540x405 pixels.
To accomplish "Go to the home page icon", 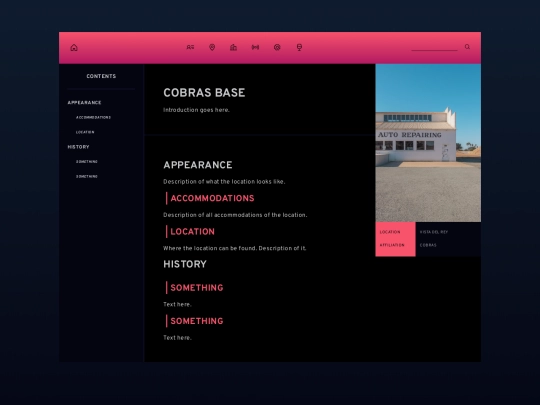I will tap(74, 48).
